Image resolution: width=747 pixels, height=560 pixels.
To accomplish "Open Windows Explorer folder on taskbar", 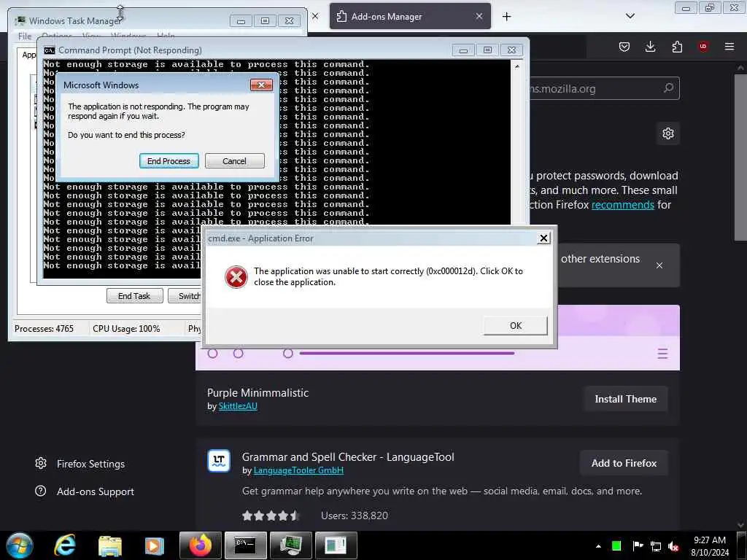I will 110,546.
